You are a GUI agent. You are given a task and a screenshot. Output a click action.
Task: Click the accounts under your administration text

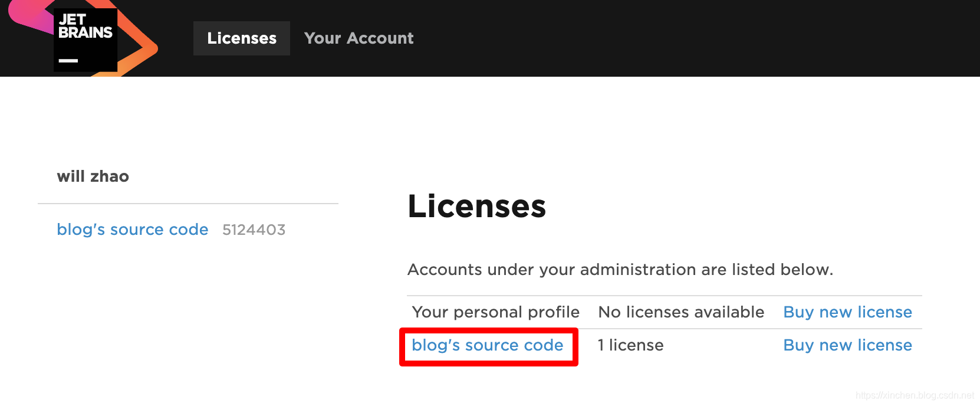(620, 270)
